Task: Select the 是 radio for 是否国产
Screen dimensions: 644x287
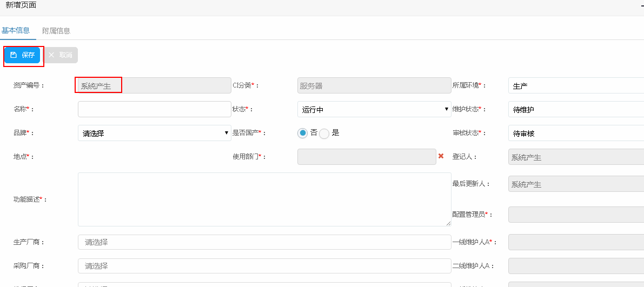Action: [x=324, y=134]
